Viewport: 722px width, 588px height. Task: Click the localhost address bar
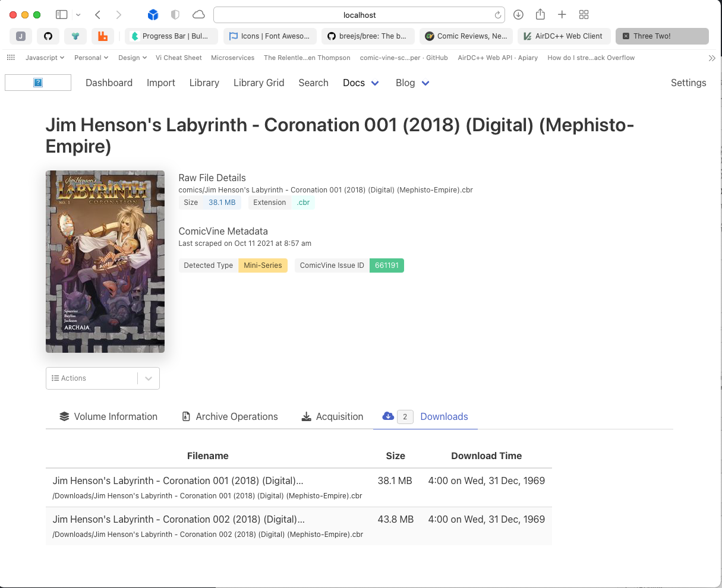pos(359,15)
